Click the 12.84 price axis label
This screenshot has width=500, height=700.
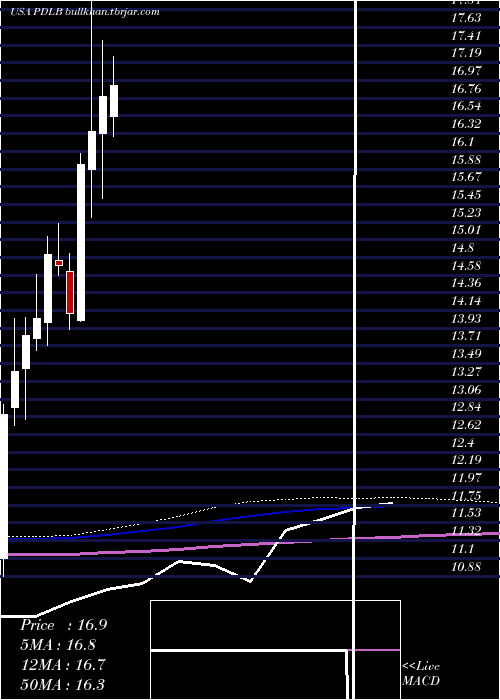pyautogui.click(x=466, y=408)
